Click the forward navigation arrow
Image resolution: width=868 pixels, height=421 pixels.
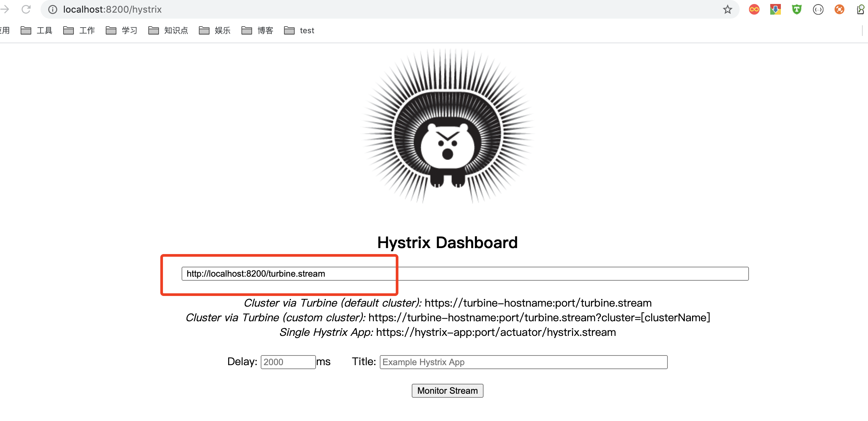tap(5, 9)
